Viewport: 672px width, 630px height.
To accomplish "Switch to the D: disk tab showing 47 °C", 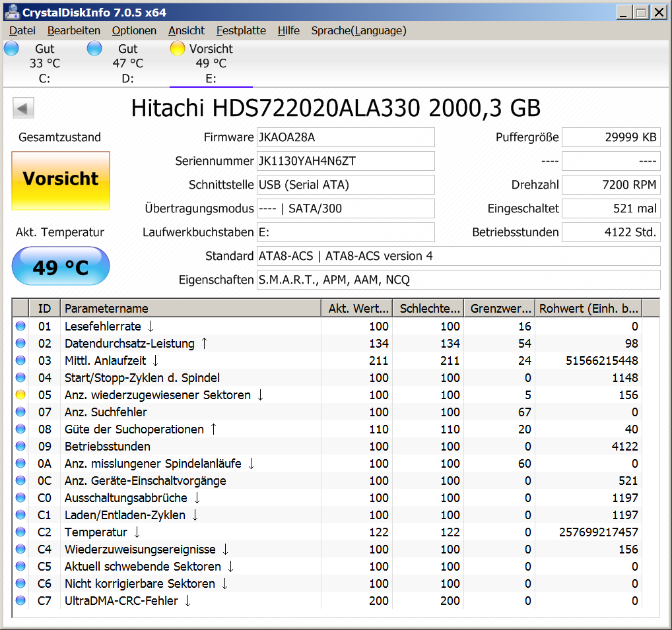I will [x=127, y=63].
